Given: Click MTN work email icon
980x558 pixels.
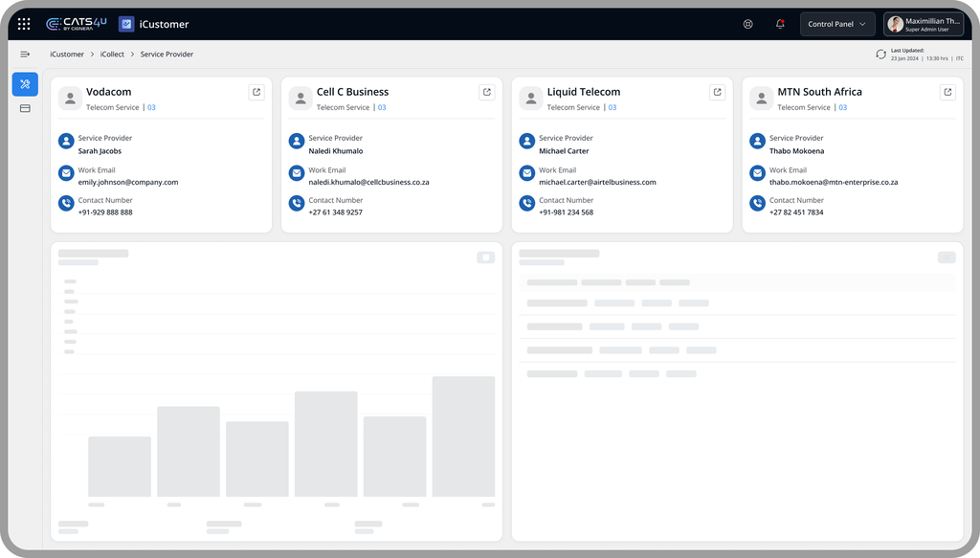Looking at the screenshot, I should pyautogui.click(x=758, y=172).
